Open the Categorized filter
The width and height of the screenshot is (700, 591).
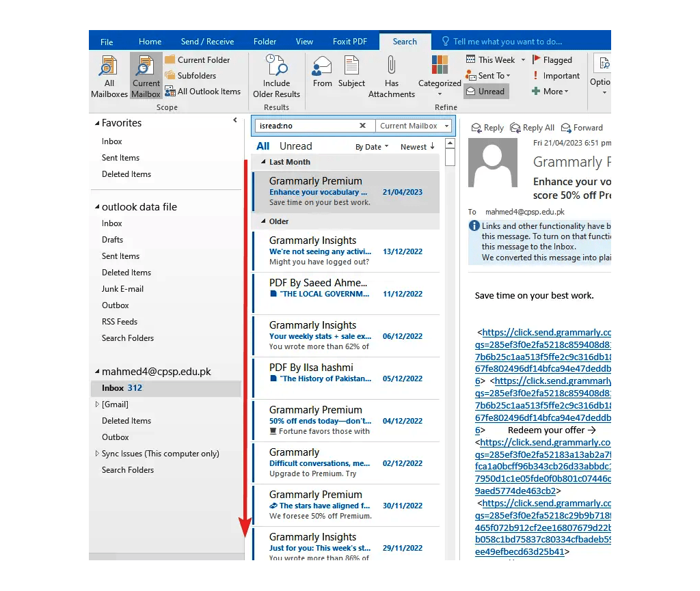pos(439,71)
